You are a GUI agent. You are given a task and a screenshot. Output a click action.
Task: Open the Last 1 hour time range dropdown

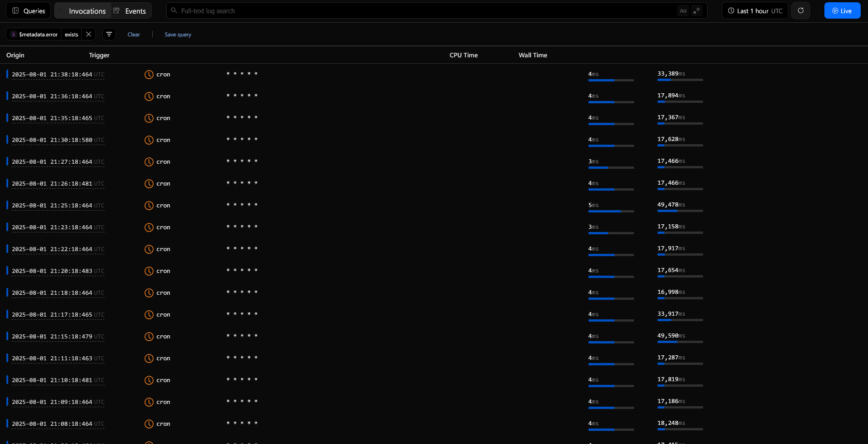point(754,10)
